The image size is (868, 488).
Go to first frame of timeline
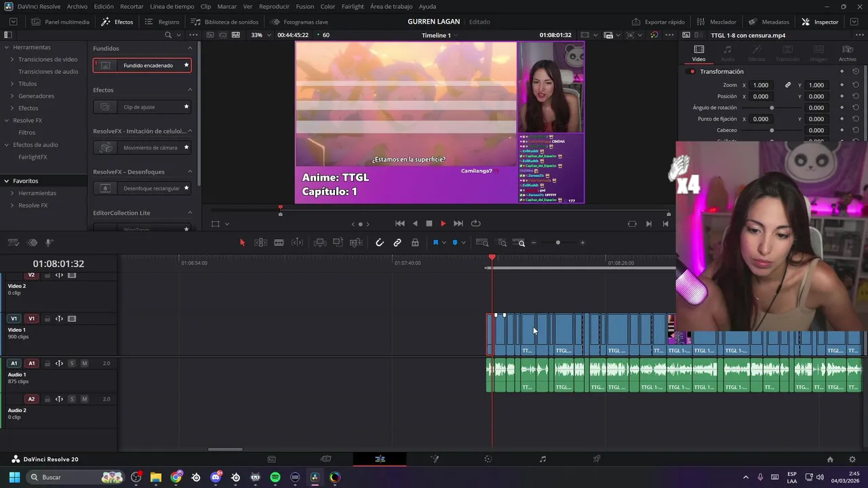(x=400, y=224)
